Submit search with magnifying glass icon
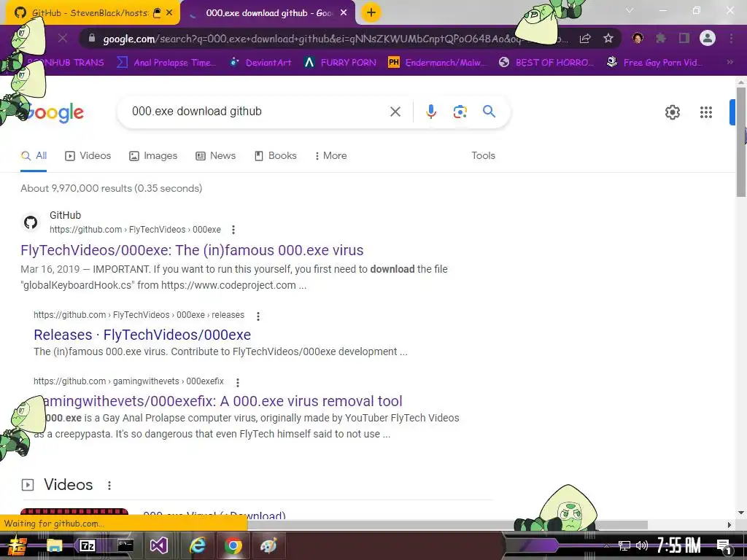 click(489, 112)
